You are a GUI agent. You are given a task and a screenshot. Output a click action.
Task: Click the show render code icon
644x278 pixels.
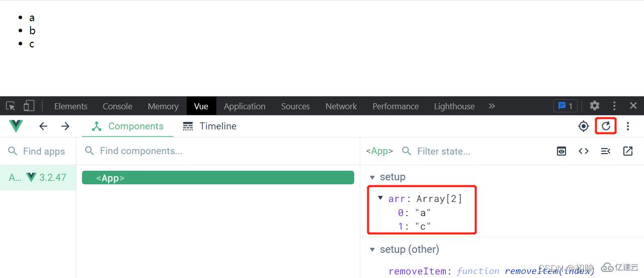click(584, 151)
